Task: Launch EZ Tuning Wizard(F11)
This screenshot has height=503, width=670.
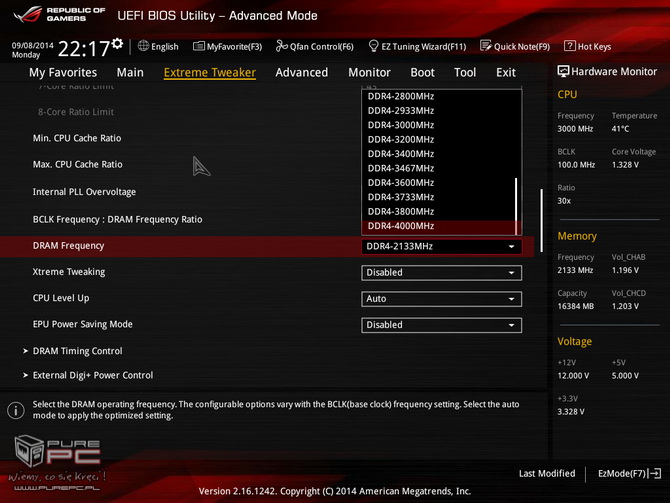Action: click(x=417, y=46)
